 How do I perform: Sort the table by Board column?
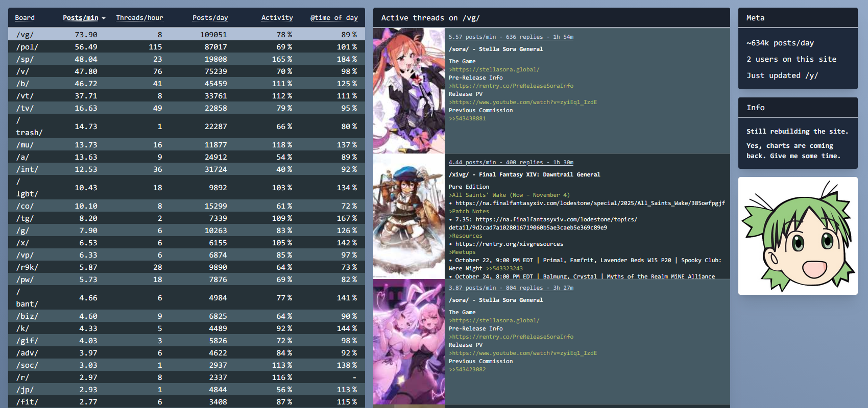(25, 18)
